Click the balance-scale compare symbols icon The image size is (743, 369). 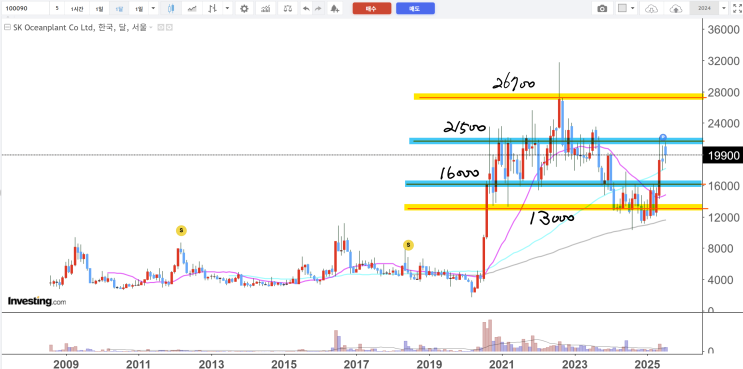point(288,9)
